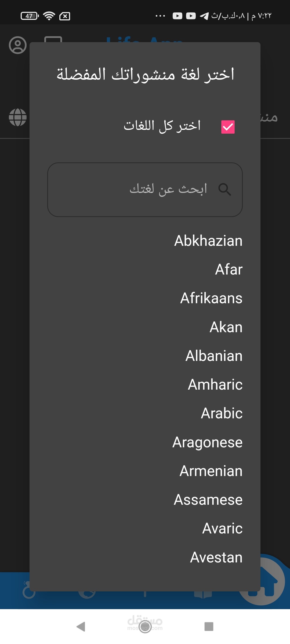Tap the globe language icon
Screen dimensions: 290x644
(18, 117)
